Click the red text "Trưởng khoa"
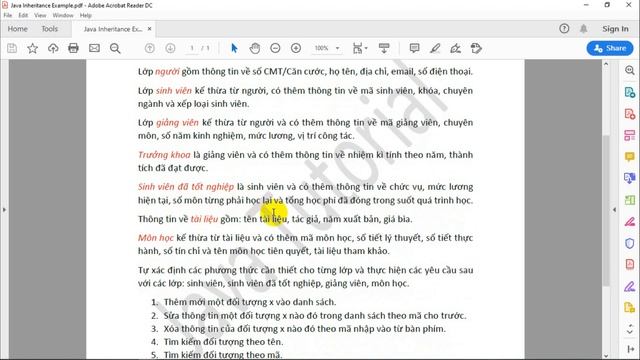Viewport: 640px width, 360px height. point(164,155)
